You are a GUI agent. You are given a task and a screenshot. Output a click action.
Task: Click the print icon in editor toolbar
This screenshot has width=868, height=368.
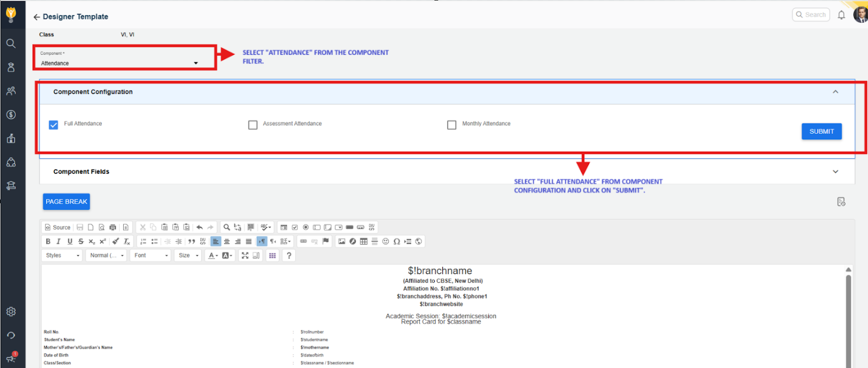pos(113,228)
